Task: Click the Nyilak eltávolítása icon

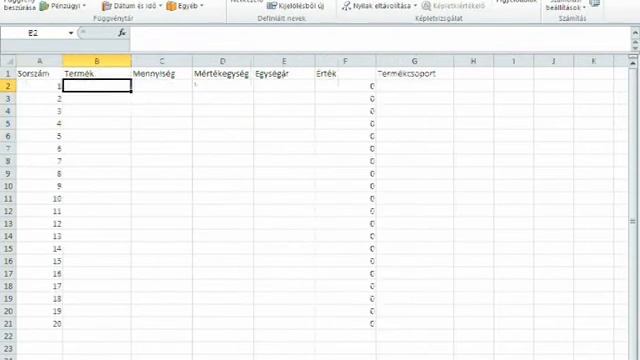Action: click(347, 6)
